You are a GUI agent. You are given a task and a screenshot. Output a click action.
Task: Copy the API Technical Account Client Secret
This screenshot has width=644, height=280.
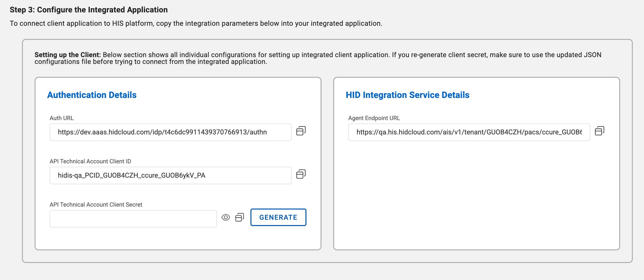coord(239,217)
